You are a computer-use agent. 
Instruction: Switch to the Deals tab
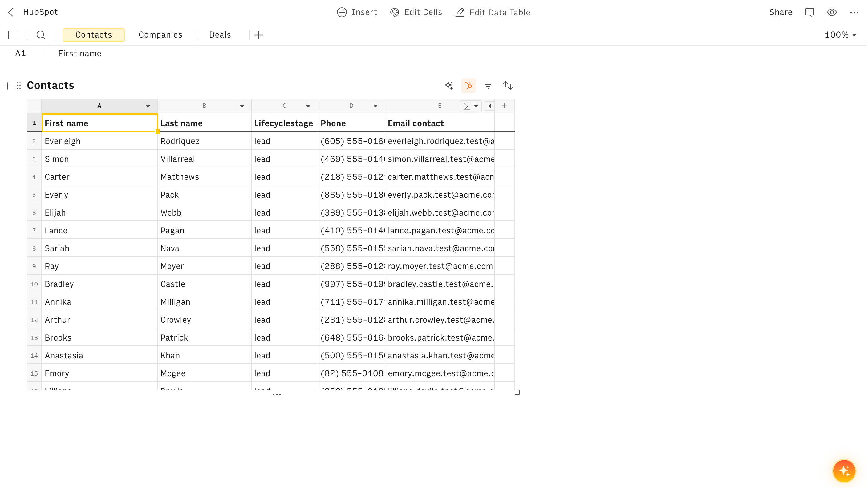220,35
